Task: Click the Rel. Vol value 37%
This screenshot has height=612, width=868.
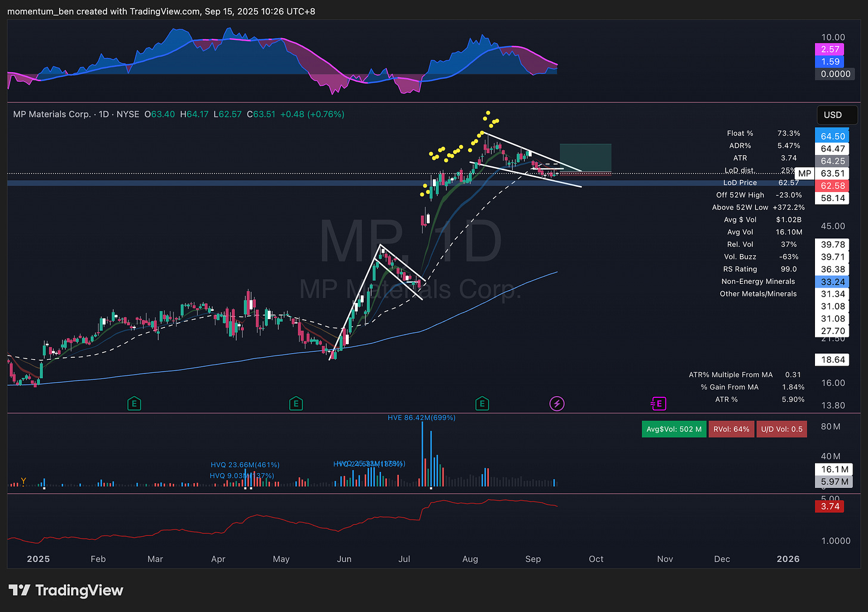Action: click(x=789, y=245)
